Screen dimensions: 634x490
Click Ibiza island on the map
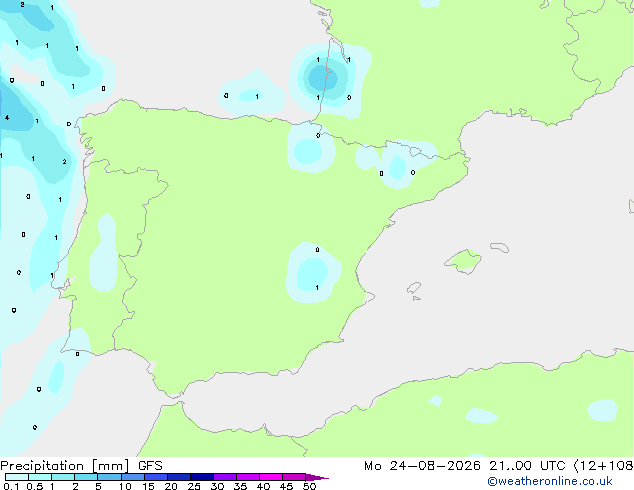point(414,288)
